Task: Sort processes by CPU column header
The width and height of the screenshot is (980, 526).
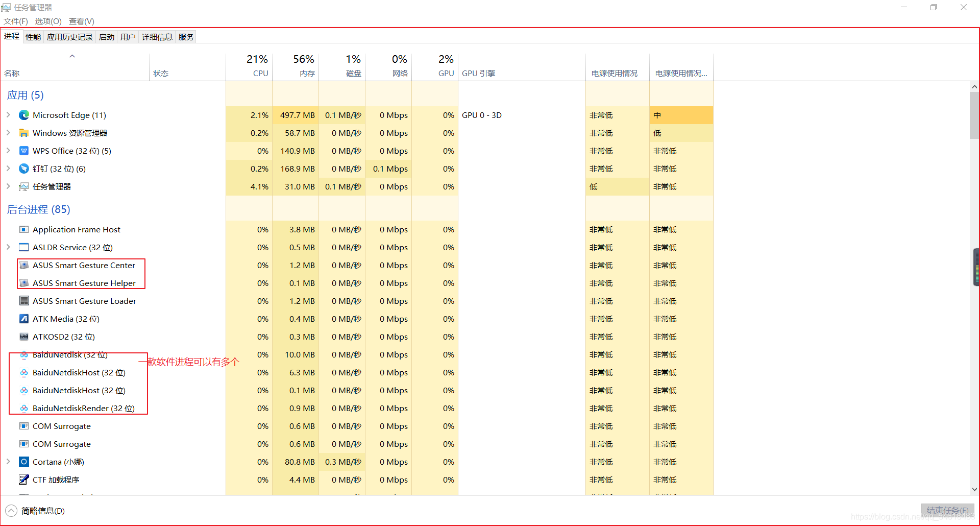Action: (249, 67)
